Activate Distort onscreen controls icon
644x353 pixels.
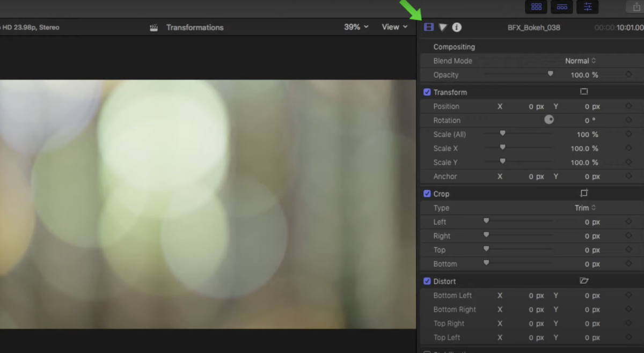tap(584, 281)
